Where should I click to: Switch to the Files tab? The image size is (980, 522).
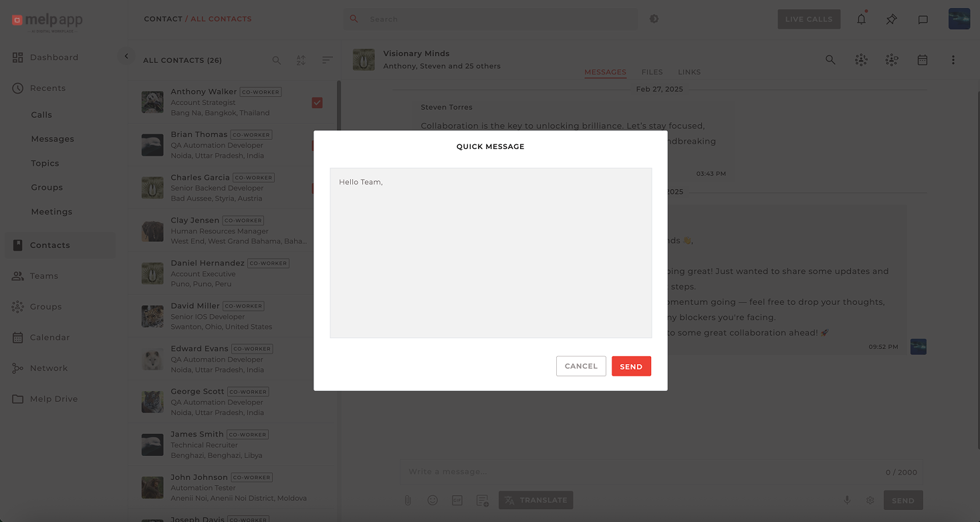click(652, 72)
